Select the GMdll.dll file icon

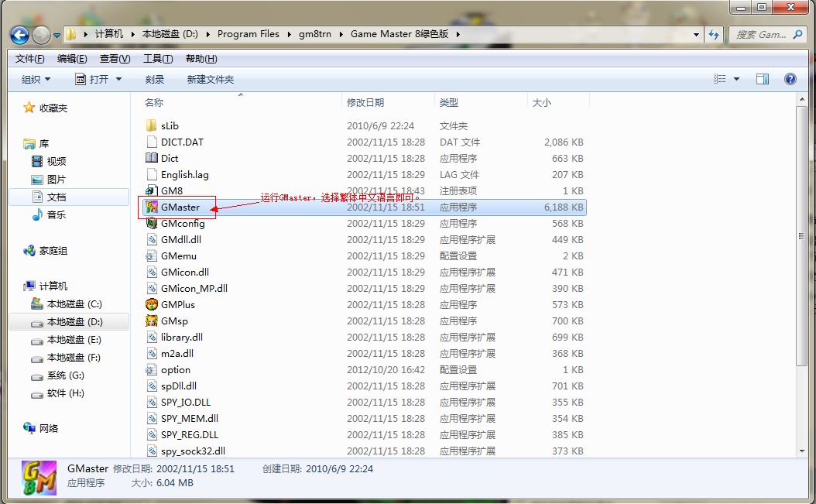coord(152,239)
